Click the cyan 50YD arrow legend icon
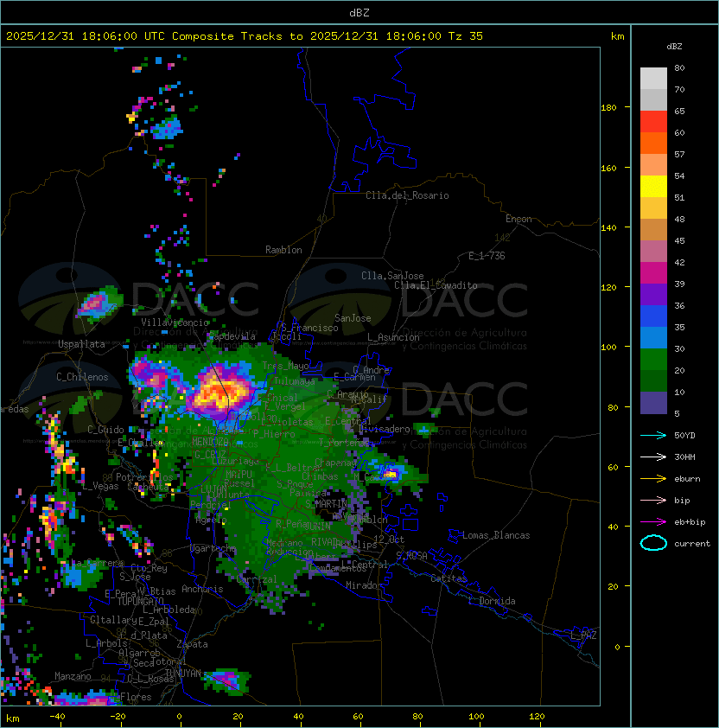 pos(653,435)
